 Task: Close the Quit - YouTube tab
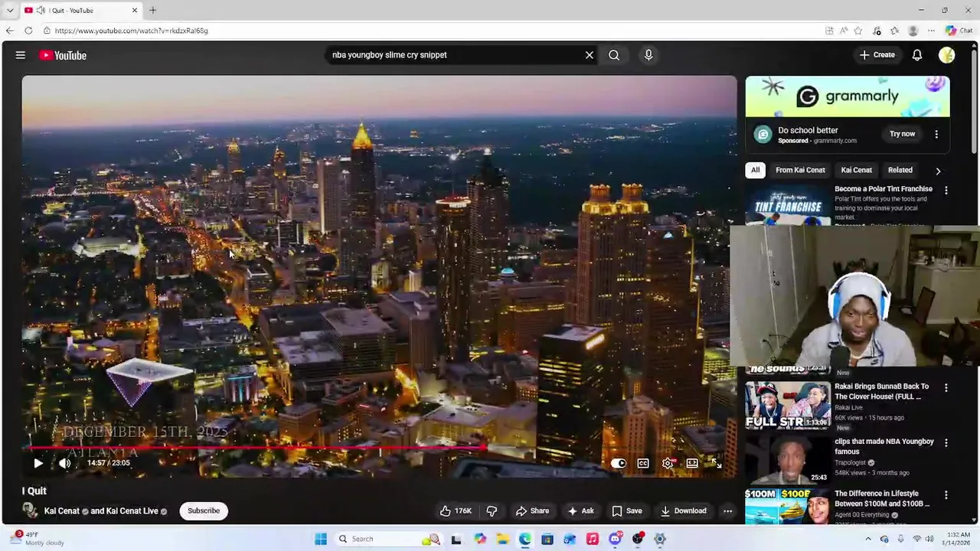coord(135,10)
